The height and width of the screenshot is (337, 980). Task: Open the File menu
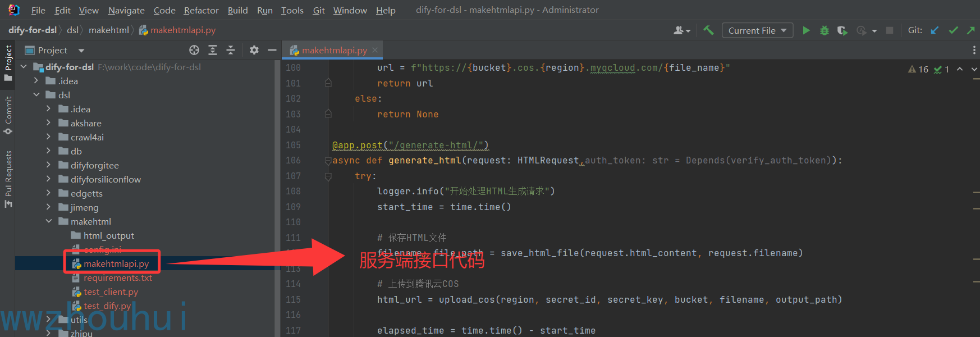(x=38, y=10)
